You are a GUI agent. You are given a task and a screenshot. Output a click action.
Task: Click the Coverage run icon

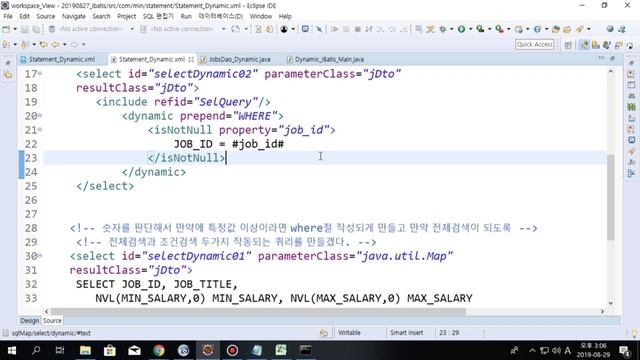480,29
